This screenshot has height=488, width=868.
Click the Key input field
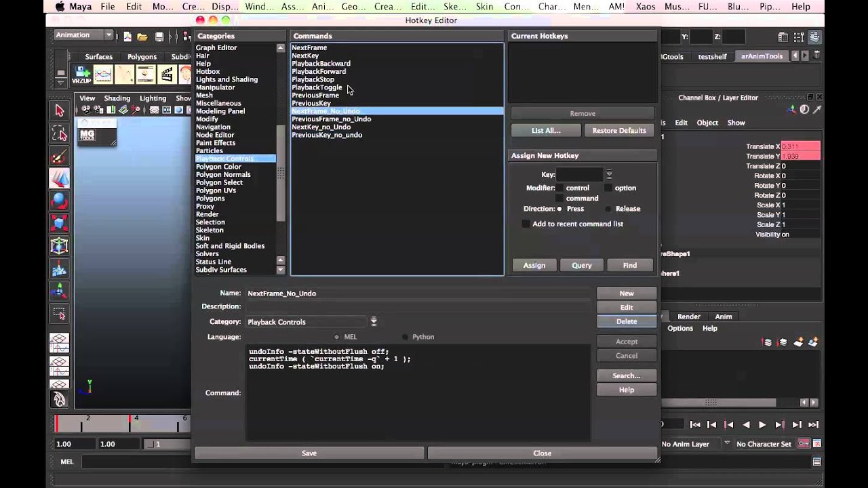(x=580, y=175)
